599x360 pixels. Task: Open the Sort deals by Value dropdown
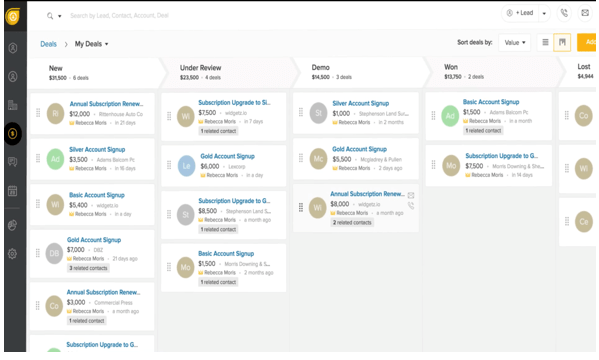click(515, 42)
